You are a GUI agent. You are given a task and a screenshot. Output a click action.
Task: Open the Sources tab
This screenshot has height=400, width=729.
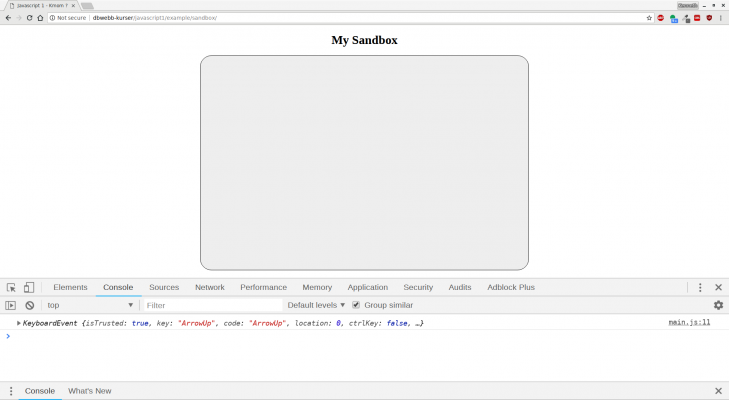[164, 287]
